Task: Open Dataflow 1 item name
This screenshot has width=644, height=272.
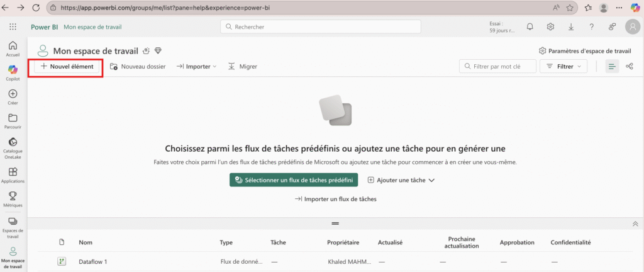Action: (x=93, y=261)
